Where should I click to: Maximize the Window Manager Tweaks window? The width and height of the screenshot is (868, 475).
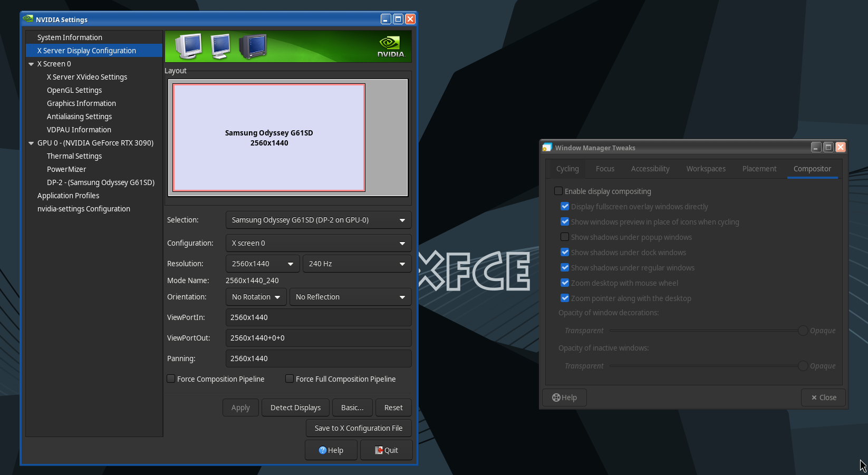pos(828,147)
